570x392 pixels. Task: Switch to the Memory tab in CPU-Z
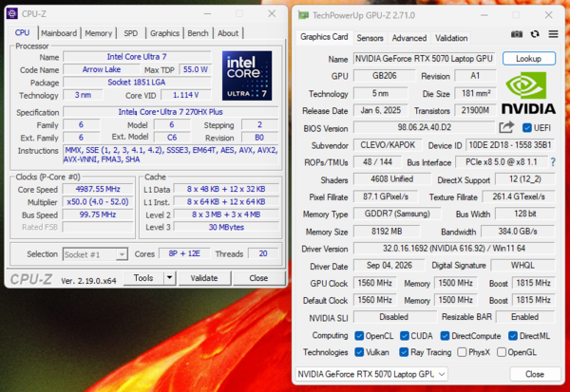pyautogui.click(x=98, y=33)
